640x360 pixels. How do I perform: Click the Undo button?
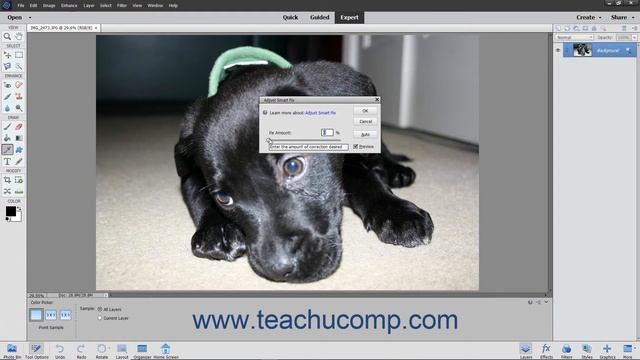click(x=60, y=351)
